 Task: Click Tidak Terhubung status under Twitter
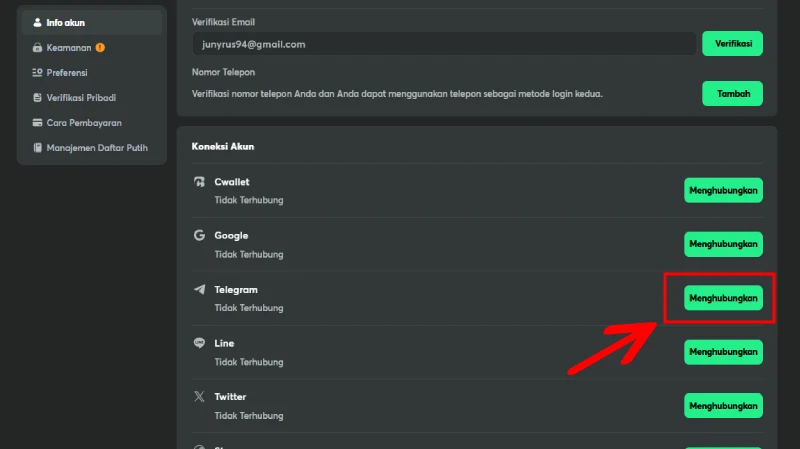(249, 415)
